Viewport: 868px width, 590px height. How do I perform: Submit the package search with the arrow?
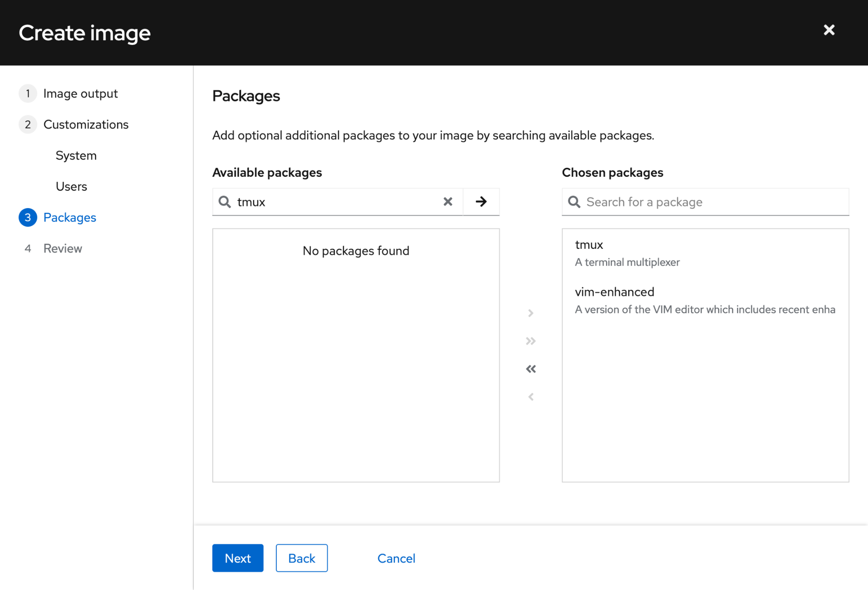coord(481,202)
